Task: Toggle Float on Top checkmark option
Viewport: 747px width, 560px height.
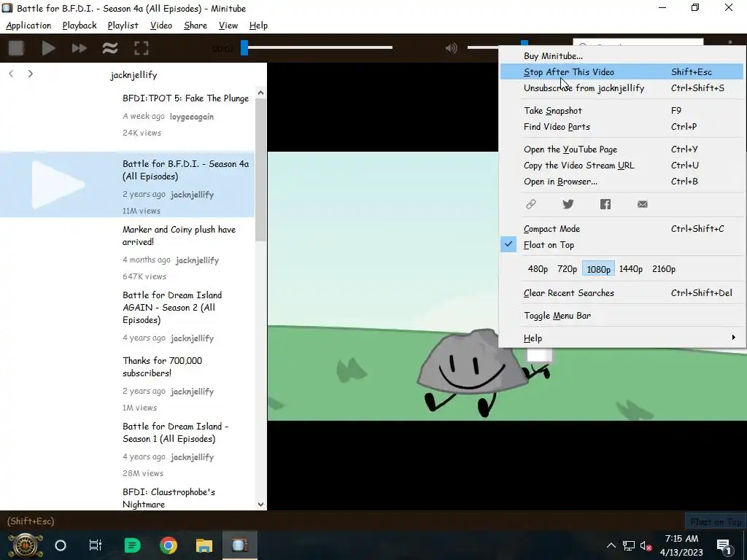Action: [622, 245]
